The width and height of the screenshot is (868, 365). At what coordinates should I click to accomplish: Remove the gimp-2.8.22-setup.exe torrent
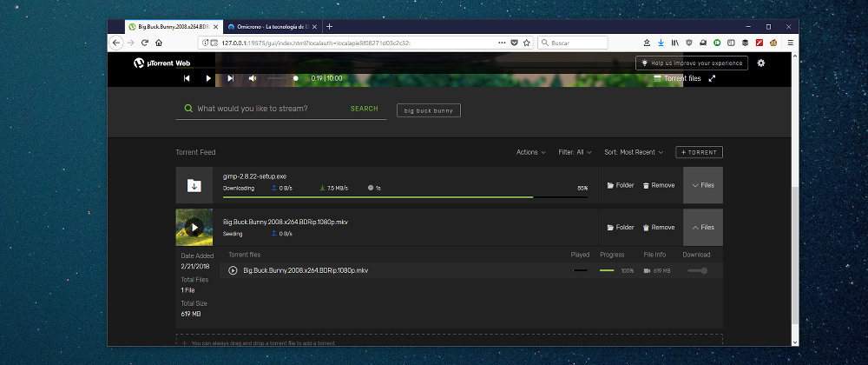pyautogui.click(x=658, y=185)
